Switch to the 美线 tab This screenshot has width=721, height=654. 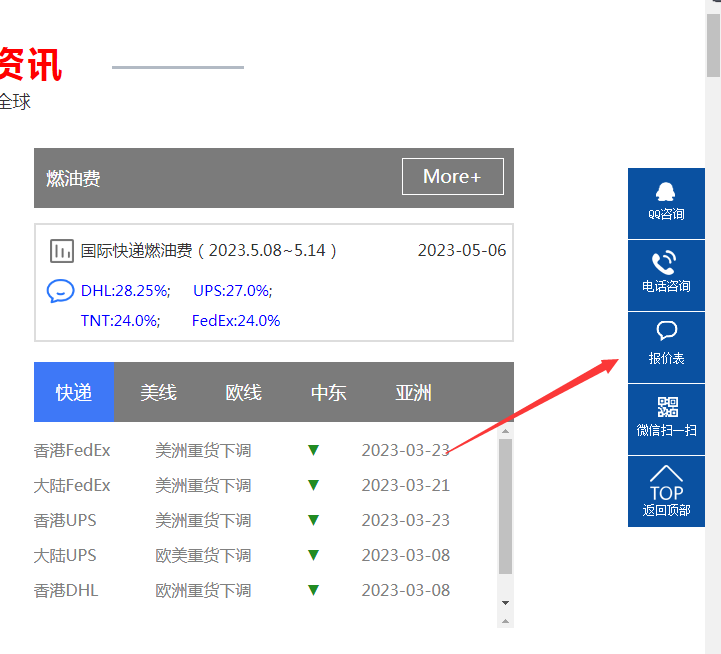[x=158, y=392]
